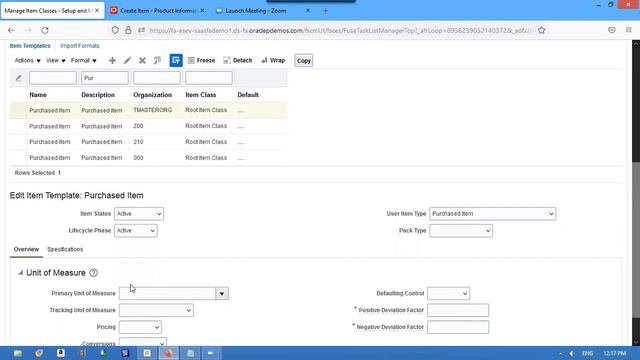Image resolution: width=640 pixels, height=360 pixels.
Task: Click the Negative Deviation Factor field
Action: [x=458, y=327]
